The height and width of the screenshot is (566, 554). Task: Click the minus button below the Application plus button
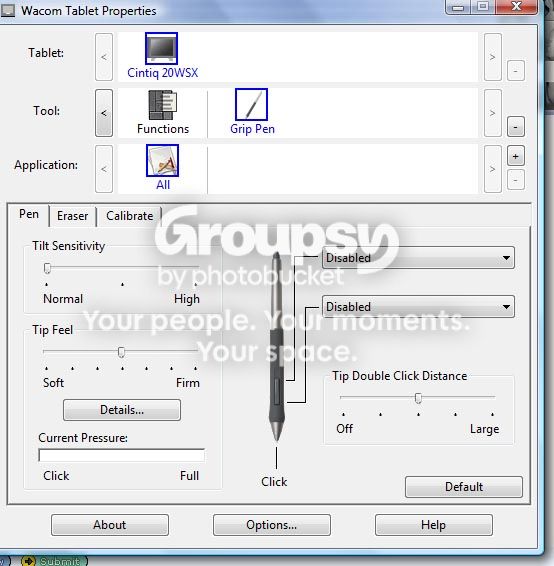point(516,179)
